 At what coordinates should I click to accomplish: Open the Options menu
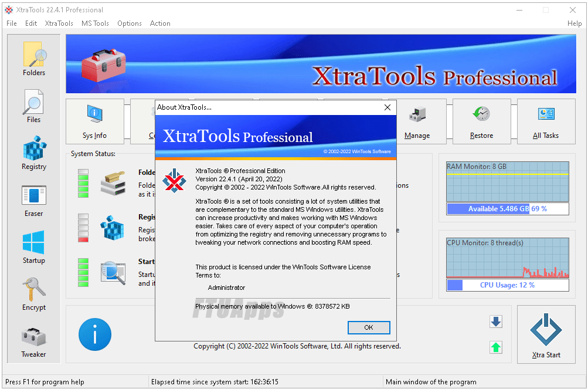click(x=130, y=23)
